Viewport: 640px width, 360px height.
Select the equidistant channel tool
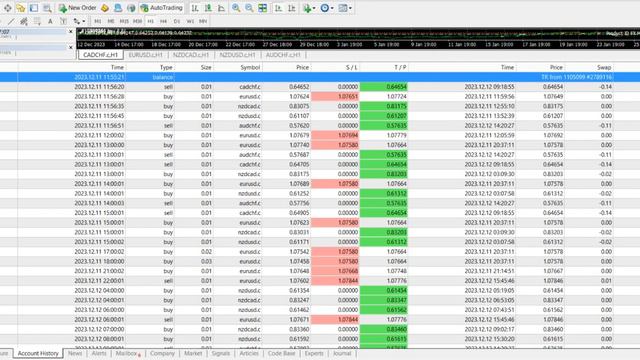click(x=24, y=21)
